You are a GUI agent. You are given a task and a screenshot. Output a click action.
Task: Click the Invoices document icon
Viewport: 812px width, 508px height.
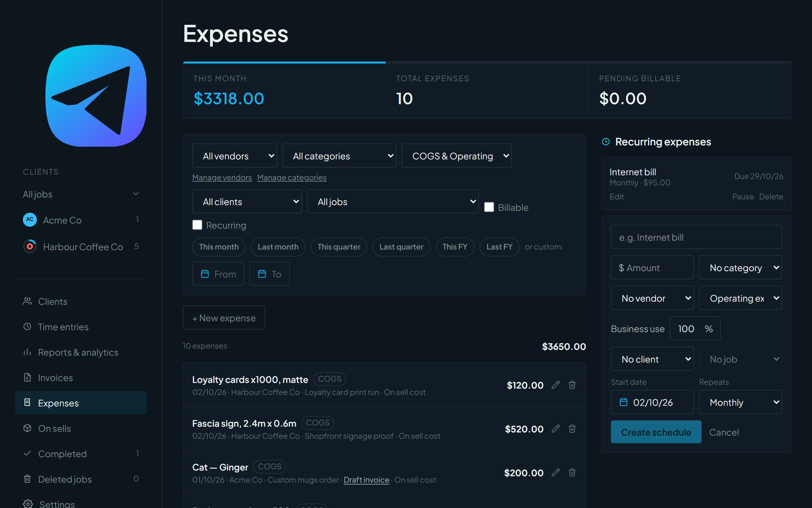pos(28,377)
